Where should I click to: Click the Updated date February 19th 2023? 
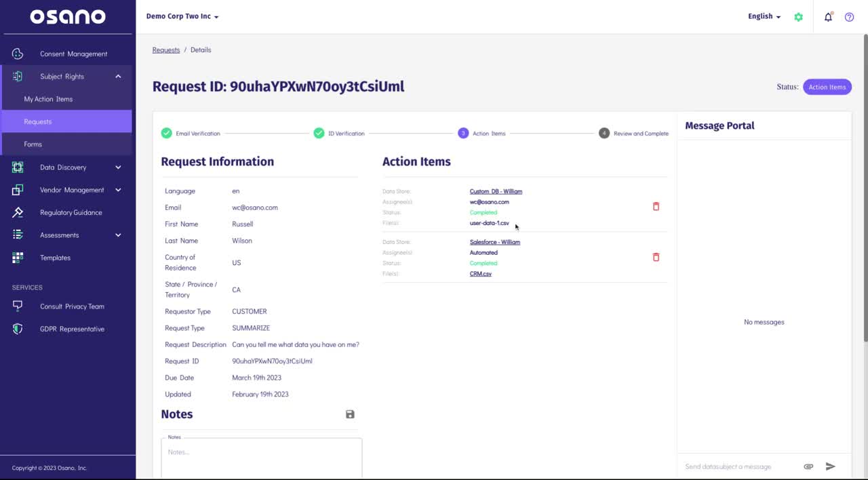coord(260,394)
